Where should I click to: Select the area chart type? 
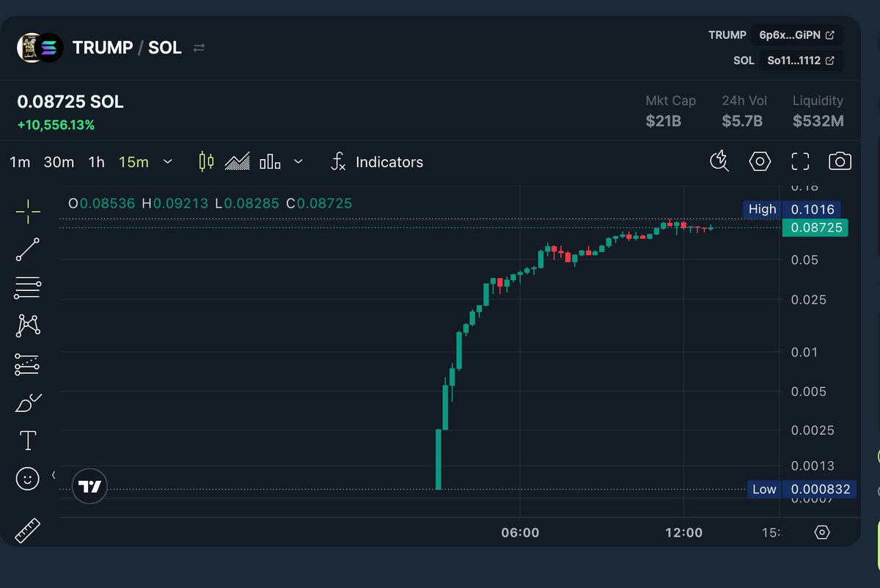237,161
